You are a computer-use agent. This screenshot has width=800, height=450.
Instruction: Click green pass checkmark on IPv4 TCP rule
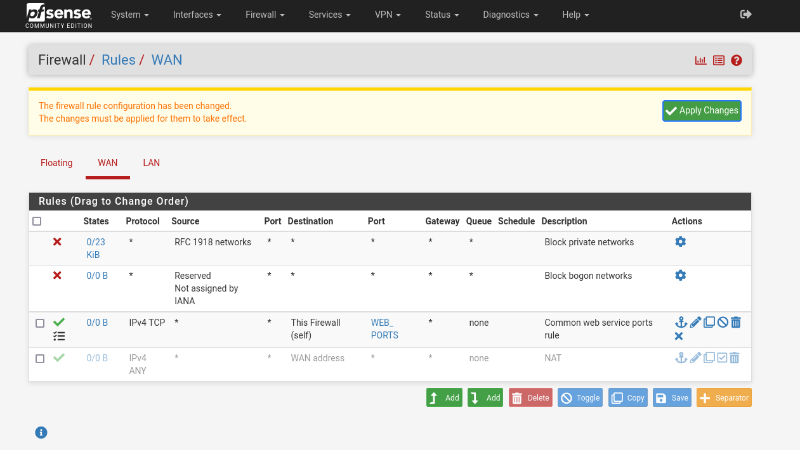click(59, 322)
